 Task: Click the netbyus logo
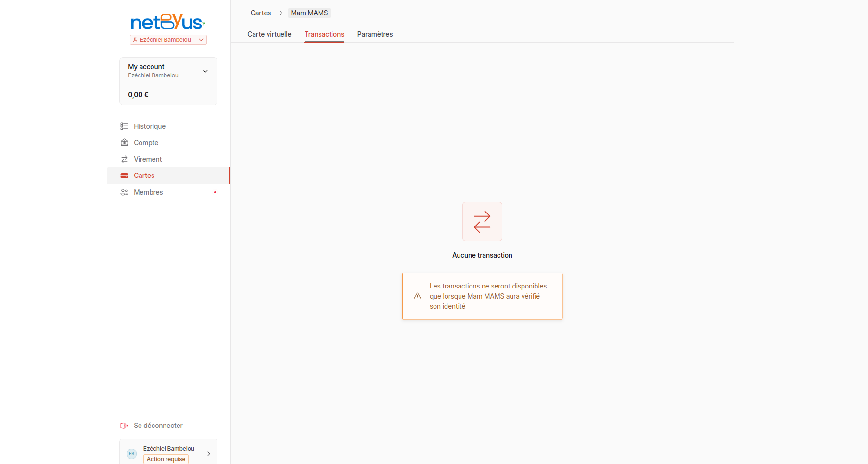click(x=168, y=22)
